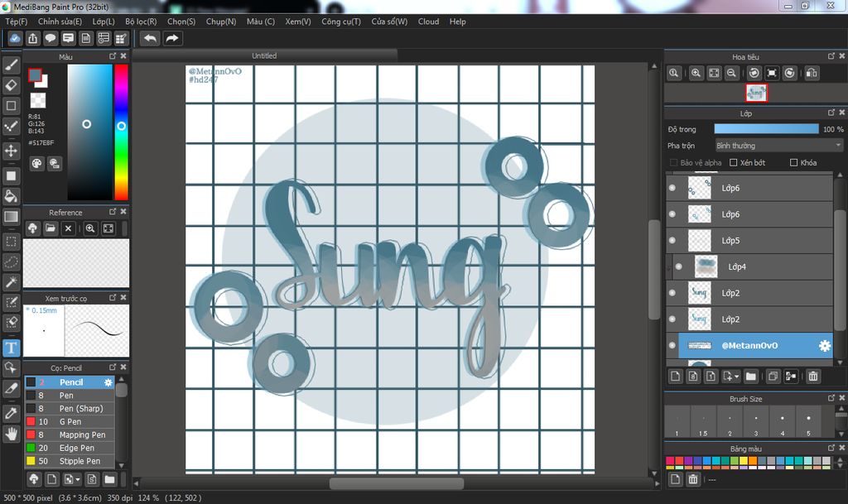The height and width of the screenshot is (504, 848).
Task: Select the Brush tool in left toolbar
Action: pos(12,65)
